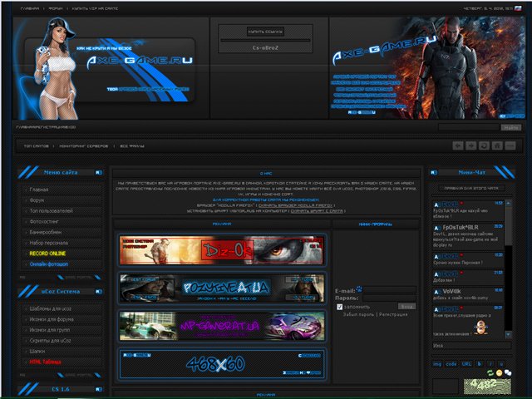The width and height of the screenshot is (532, 399).
Task: Click the img tag button in chat
Action: [437, 364]
